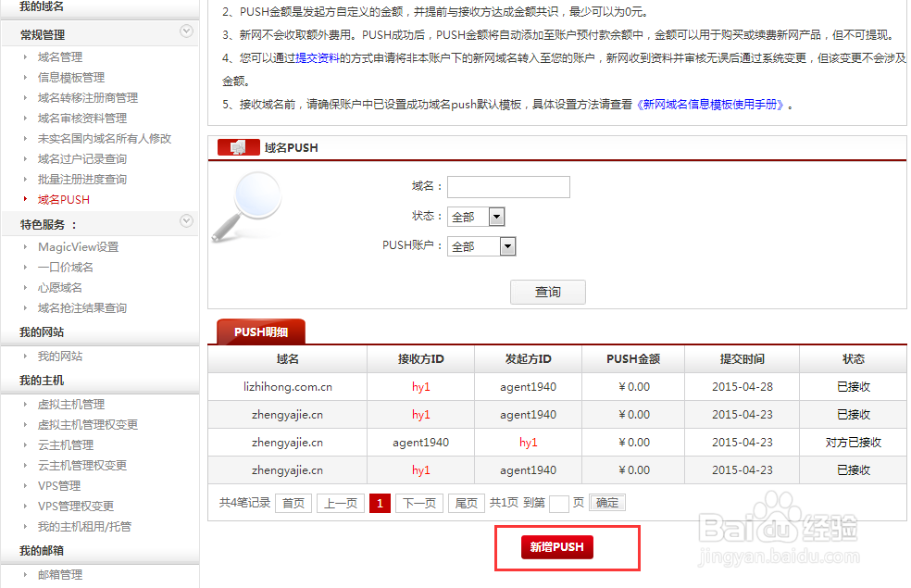Click the 发起方ID column header
This screenshot has width=911, height=588.
click(528, 359)
